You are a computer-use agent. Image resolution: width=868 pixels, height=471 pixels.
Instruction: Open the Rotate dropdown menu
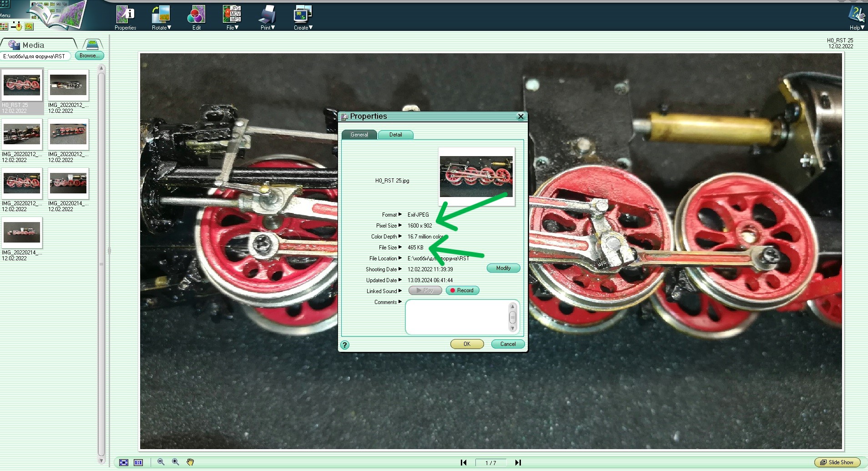[x=161, y=18]
